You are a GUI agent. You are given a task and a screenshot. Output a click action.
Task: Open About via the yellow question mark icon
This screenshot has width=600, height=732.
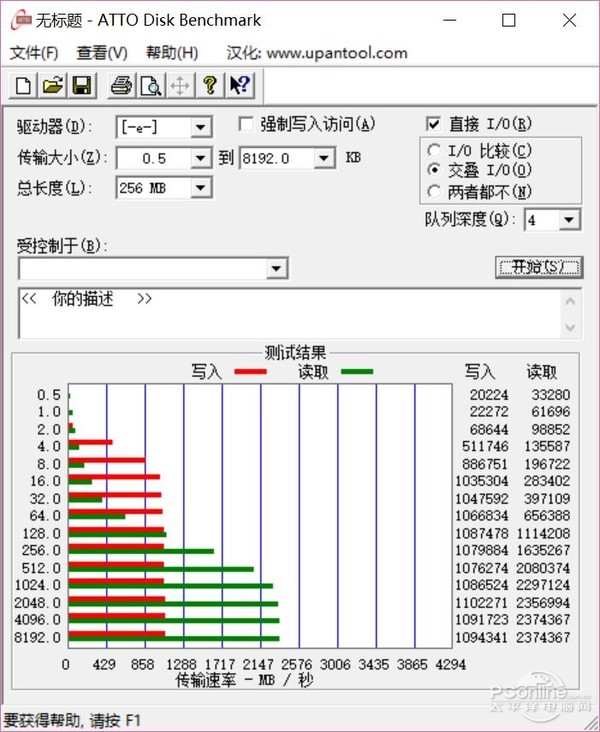(x=210, y=86)
